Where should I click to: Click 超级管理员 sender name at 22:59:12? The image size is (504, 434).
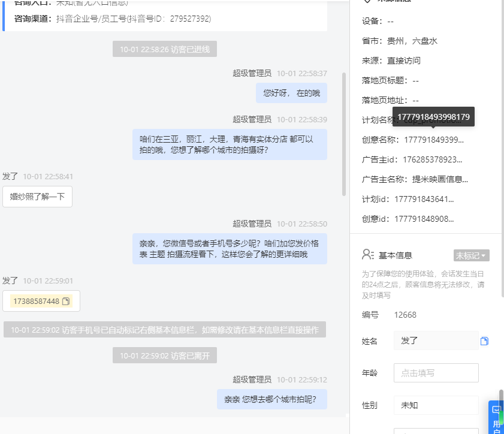click(252, 379)
